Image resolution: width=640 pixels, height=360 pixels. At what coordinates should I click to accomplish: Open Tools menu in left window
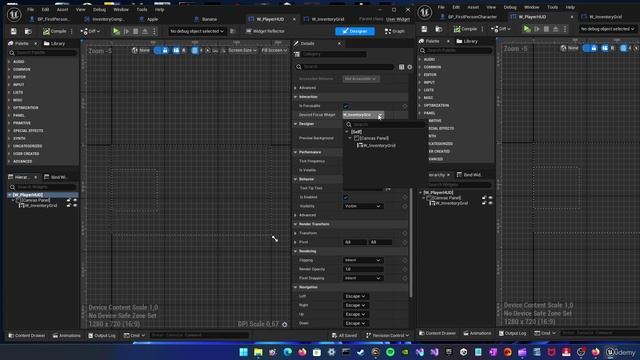142,9
